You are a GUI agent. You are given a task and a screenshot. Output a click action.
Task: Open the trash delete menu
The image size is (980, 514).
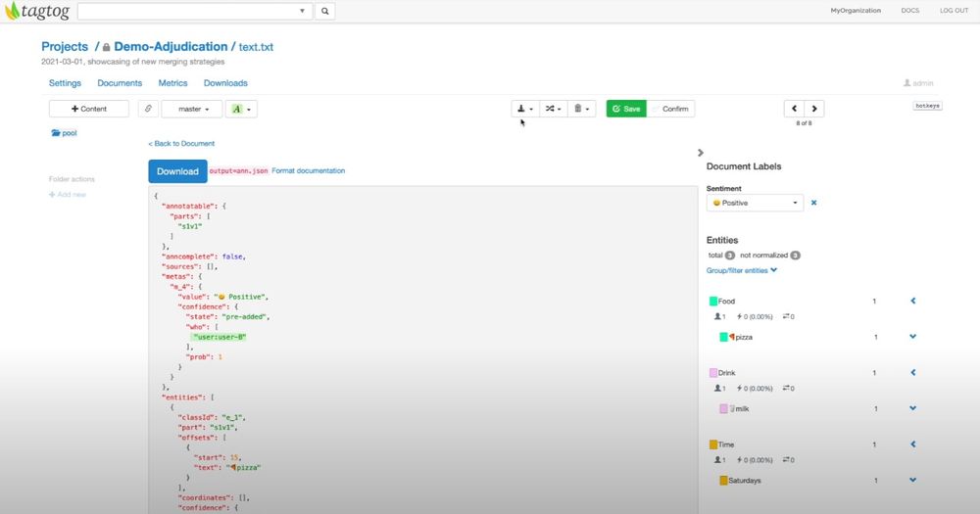point(581,109)
